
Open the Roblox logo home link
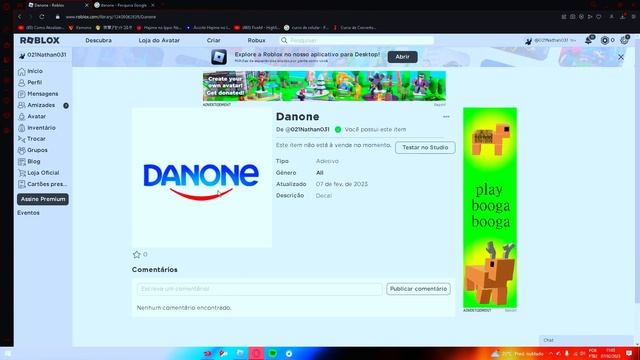coord(40,40)
